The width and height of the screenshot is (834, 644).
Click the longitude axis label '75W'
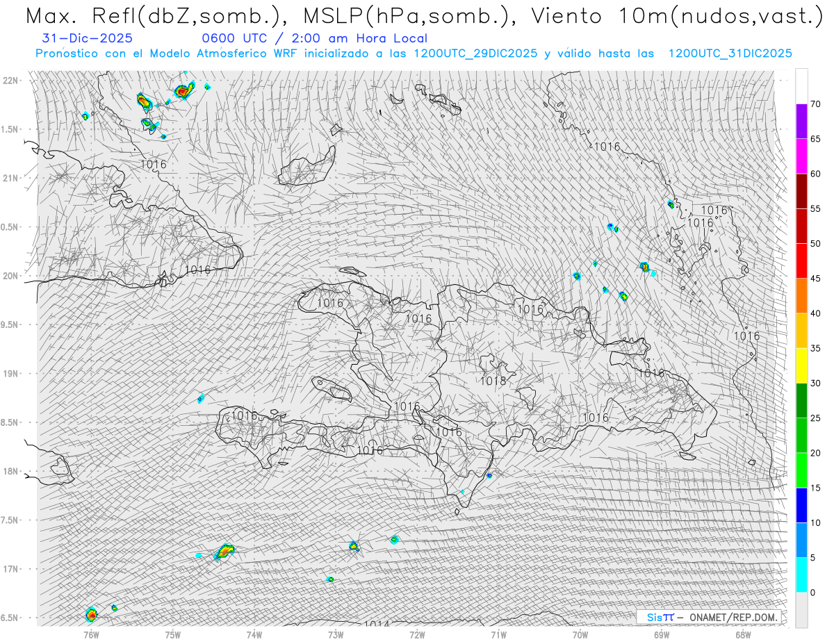coord(173,635)
